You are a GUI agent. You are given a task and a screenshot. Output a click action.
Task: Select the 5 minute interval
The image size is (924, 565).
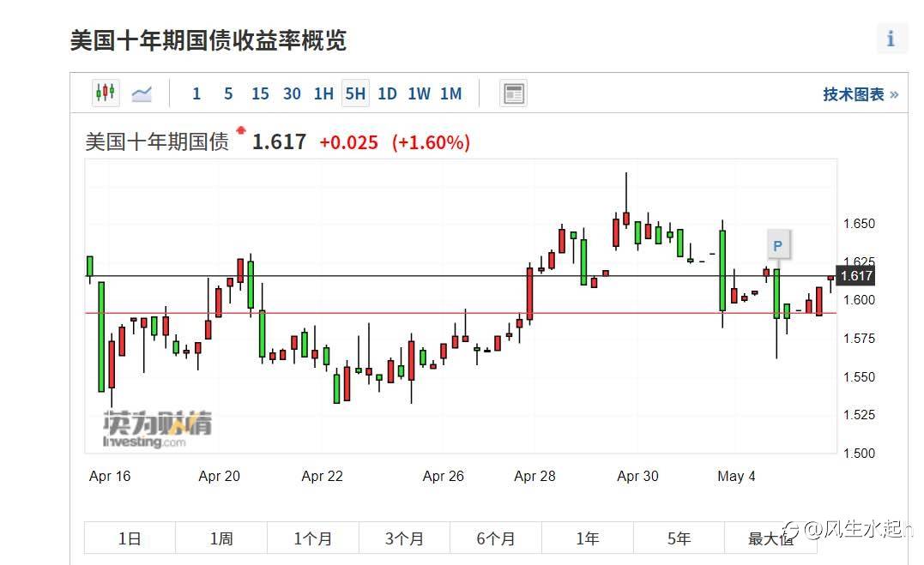pyautogui.click(x=228, y=93)
